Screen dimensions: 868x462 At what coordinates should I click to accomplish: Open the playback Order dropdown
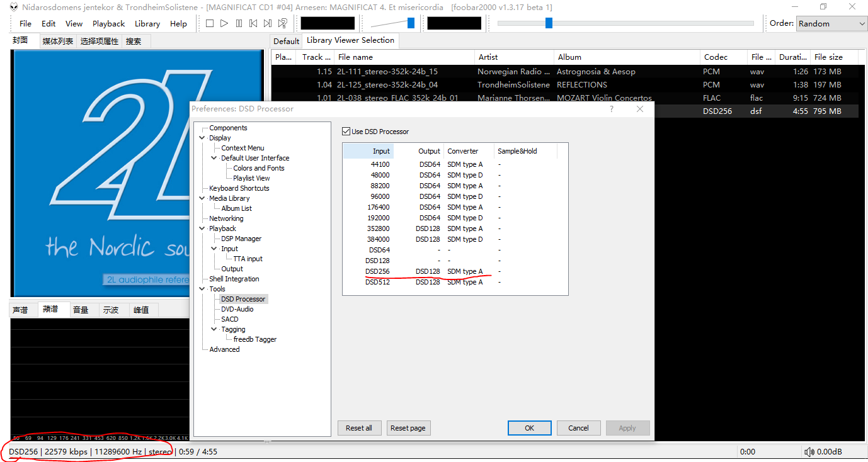pos(831,23)
